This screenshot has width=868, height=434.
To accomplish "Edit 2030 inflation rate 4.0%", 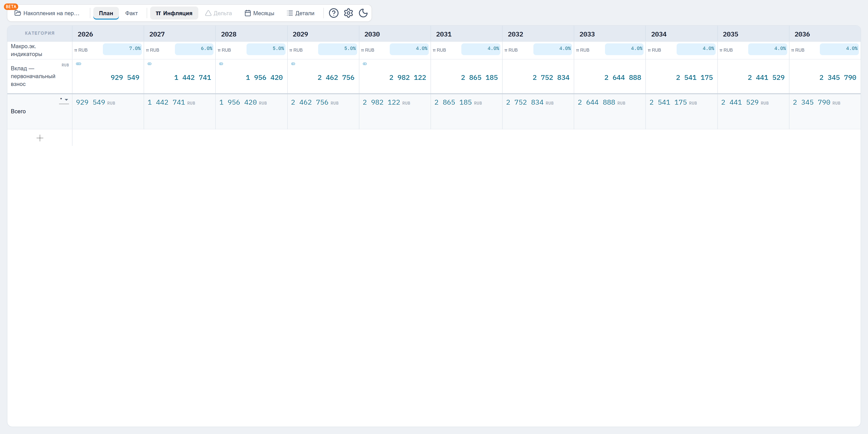I will tap(409, 49).
